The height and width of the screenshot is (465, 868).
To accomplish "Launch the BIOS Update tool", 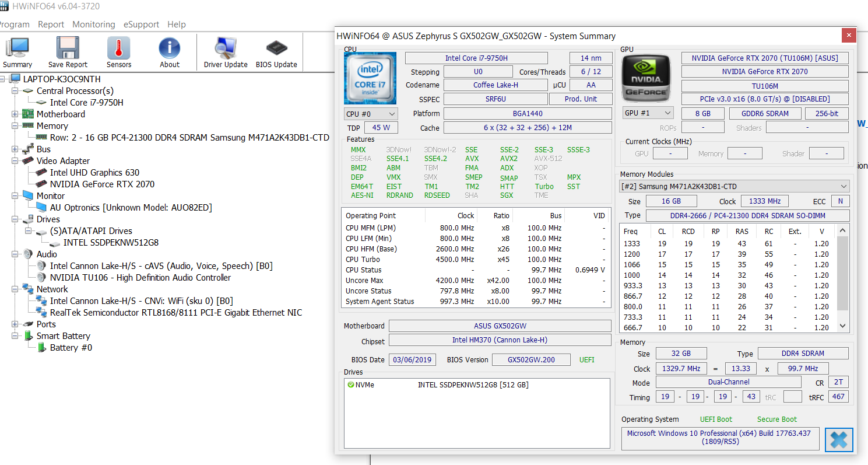I will tap(276, 48).
